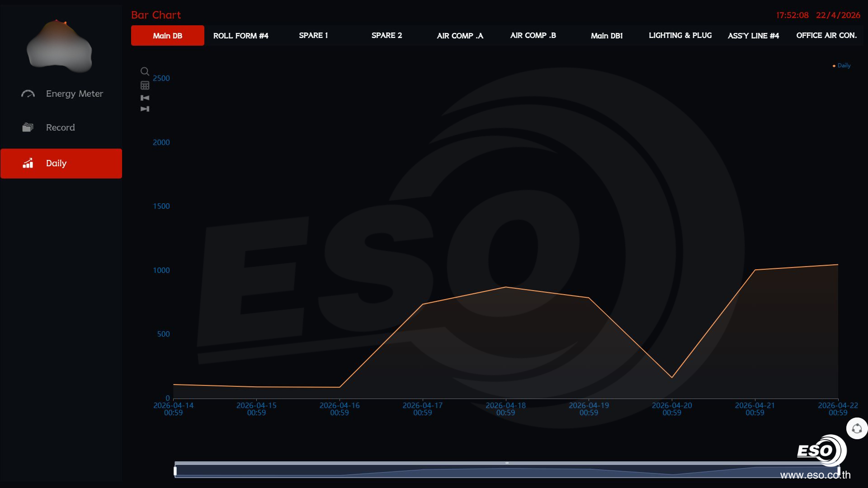
Task: Click the www.eso.co.th website link
Action: 815,475
